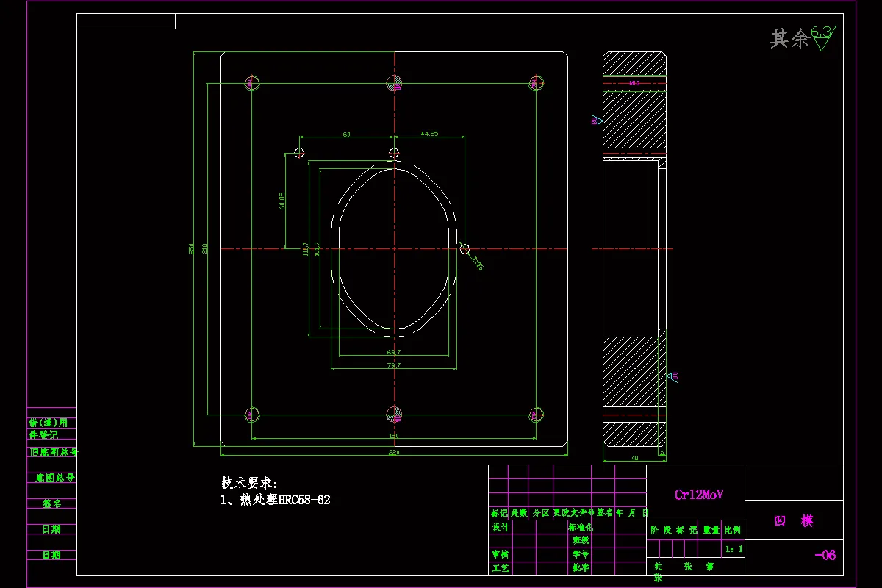Viewport: 882px width, 588px height.
Task: Select the 101.7 cavity height dimension
Action: coord(317,250)
